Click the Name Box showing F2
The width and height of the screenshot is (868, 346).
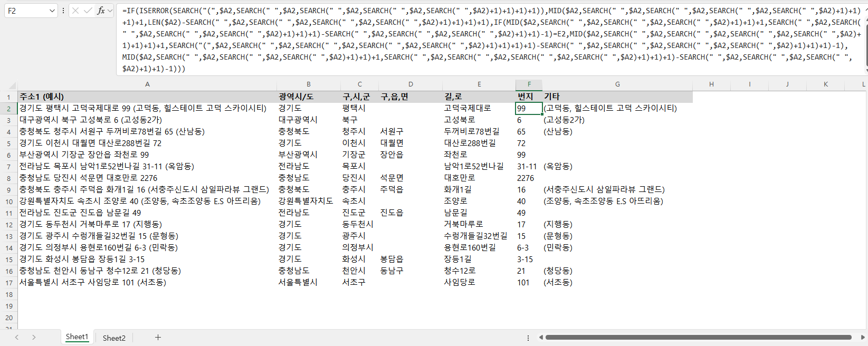click(25, 11)
